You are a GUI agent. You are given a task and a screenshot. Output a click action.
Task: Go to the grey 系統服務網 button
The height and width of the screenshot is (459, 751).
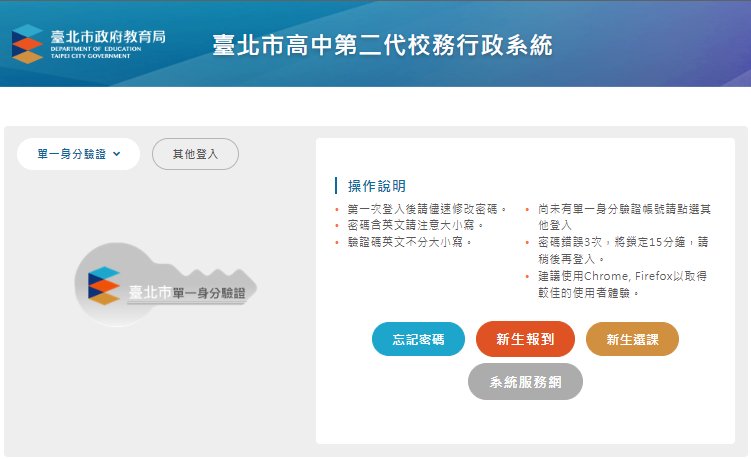tap(525, 381)
